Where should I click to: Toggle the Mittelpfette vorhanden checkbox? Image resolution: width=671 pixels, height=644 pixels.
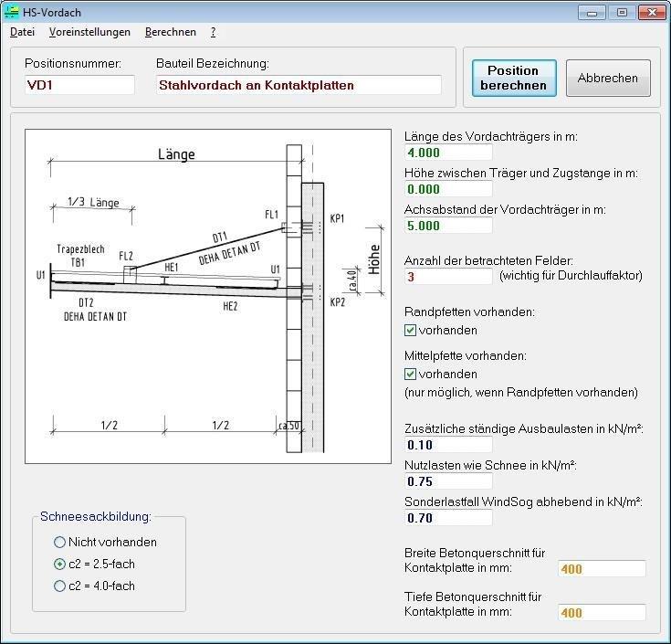pyautogui.click(x=410, y=375)
